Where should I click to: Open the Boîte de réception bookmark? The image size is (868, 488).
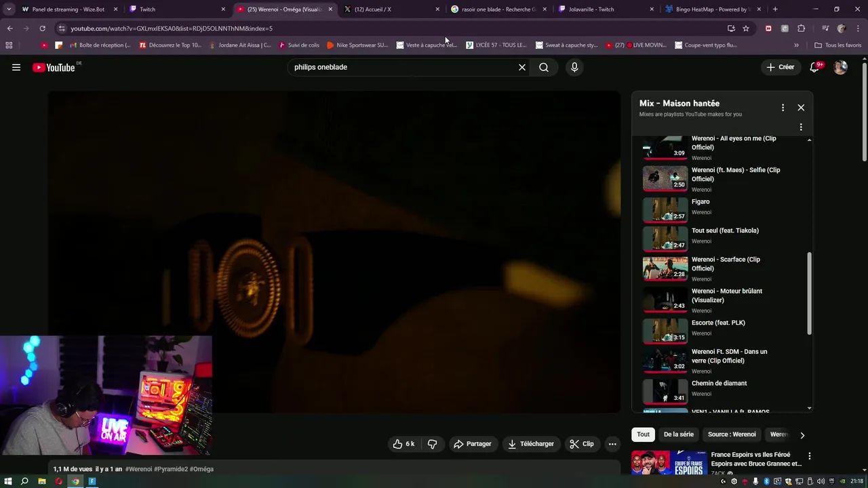point(100,45)
